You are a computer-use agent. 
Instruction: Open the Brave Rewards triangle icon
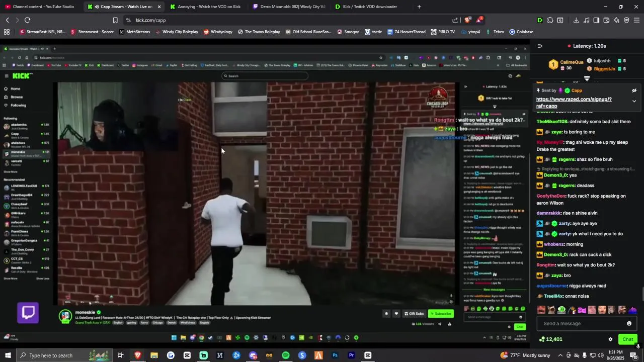[479, 20]
